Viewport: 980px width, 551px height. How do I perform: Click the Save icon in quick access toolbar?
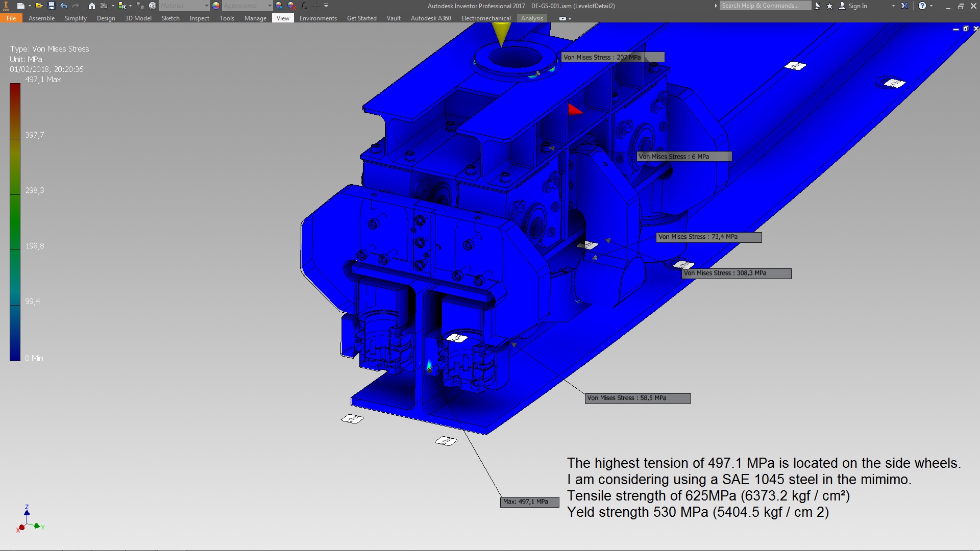pos(51,6)
